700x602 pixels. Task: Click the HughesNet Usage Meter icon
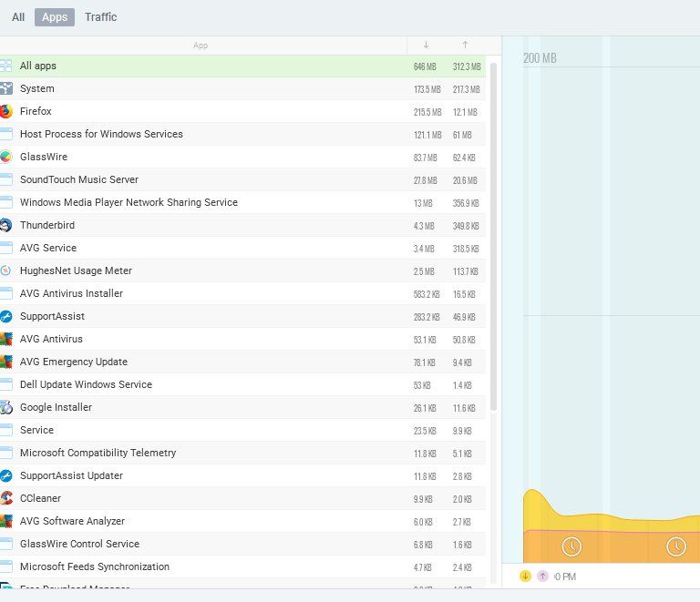(6, 270)
